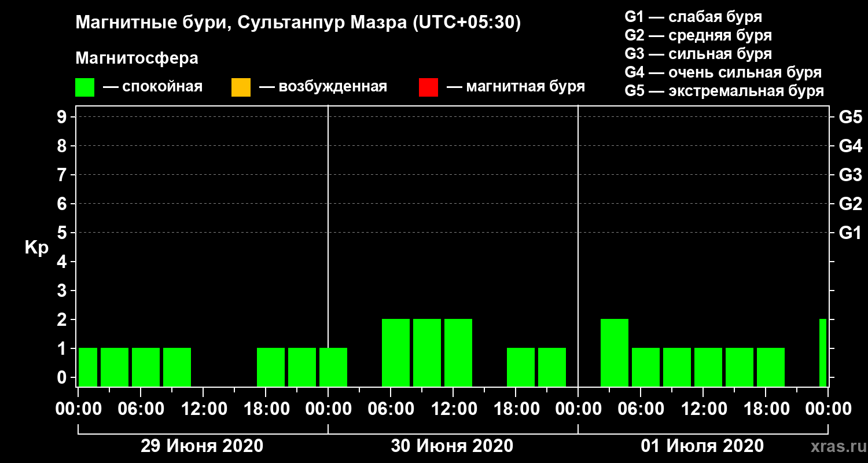Click the '— спокойная' legend label
This screenshot has width=868, height=463.
pyautogui.click(x=153, y=87)
